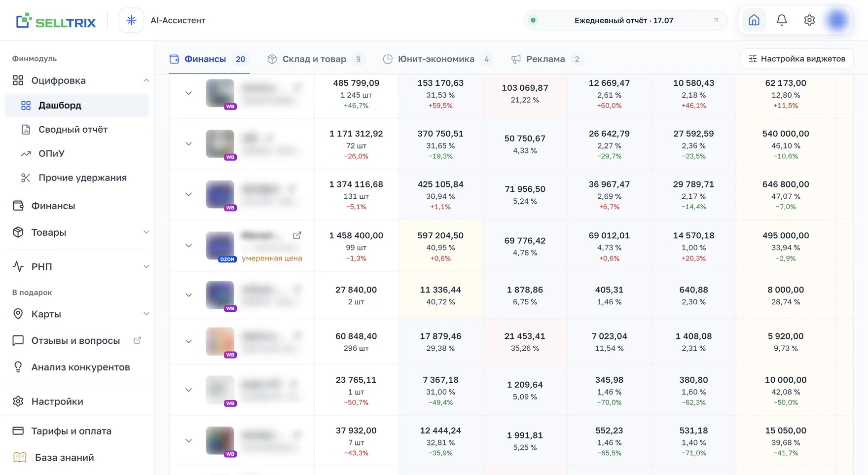The height and width of the screenshot is (475, 868).
Task: Open the settings gear in header
Action: (809, 20)
